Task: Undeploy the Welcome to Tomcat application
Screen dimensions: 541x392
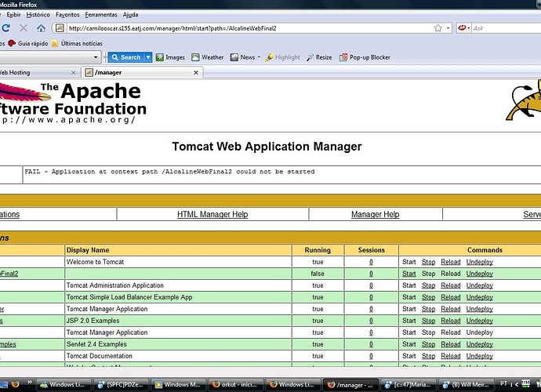Action: tap(480, 262)
